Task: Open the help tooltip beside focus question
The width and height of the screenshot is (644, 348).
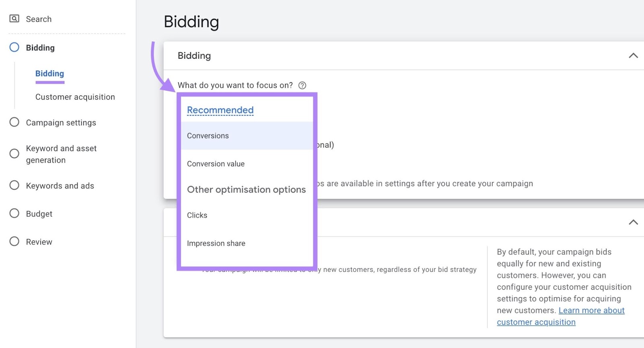Action: [x=302, y=85]
